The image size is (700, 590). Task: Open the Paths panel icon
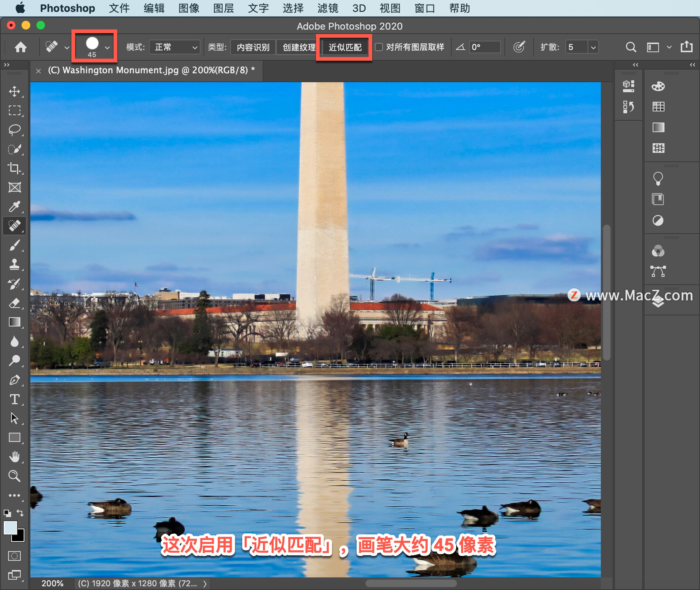coord(658,271)
